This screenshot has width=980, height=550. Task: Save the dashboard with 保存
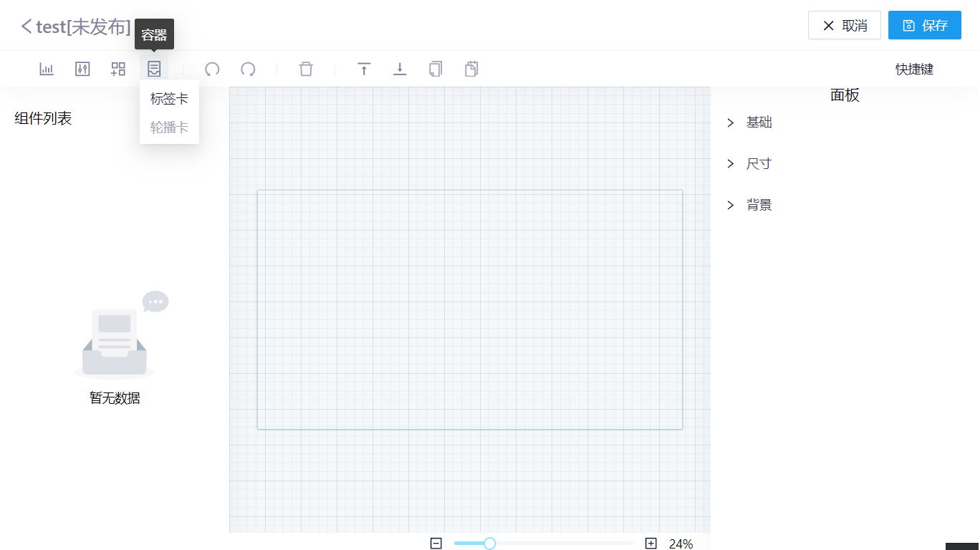click(x=925, y=25)
